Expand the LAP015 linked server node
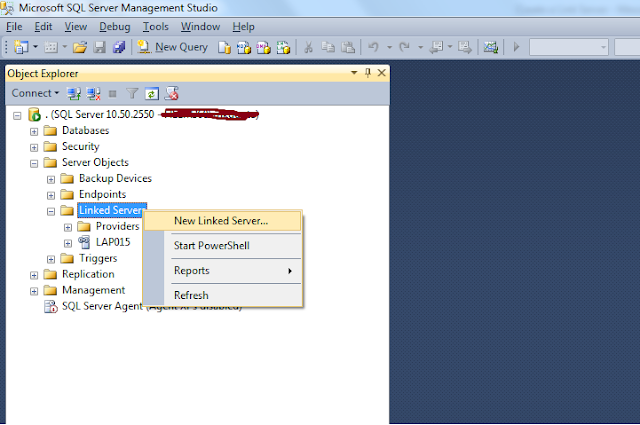Viewport: 640px width, 425px height. tap(68, 243)
